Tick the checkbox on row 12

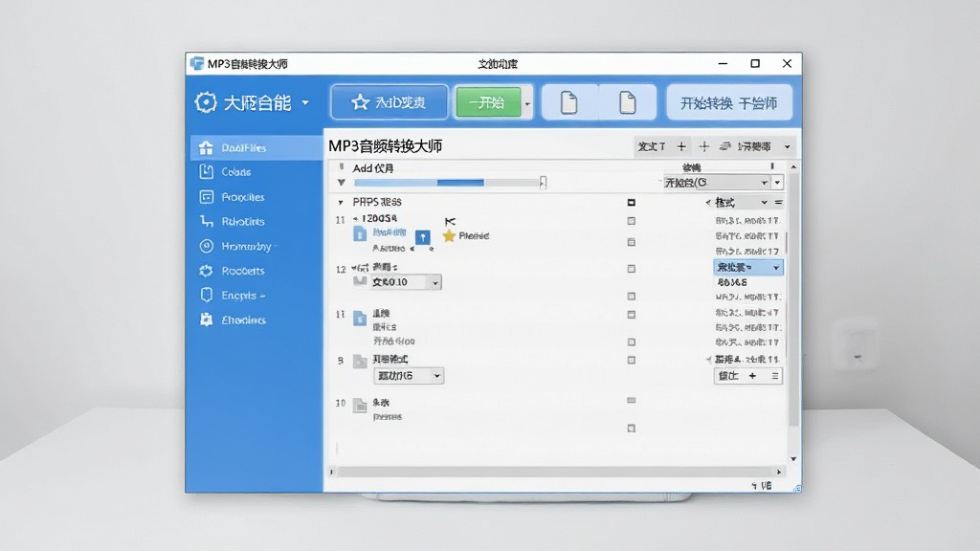pyautogui.click(x=632, y=269)
